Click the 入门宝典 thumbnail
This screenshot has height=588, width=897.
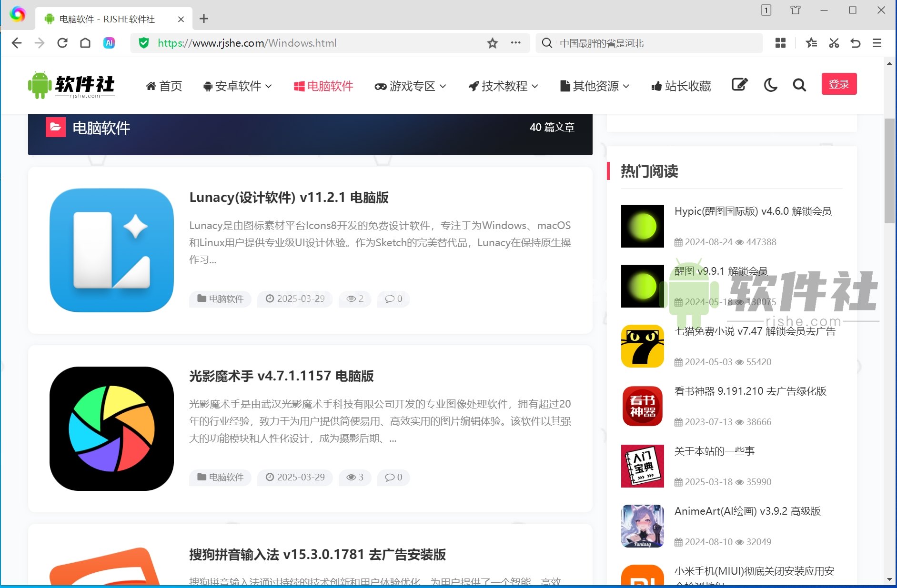(x=643, y=466)
